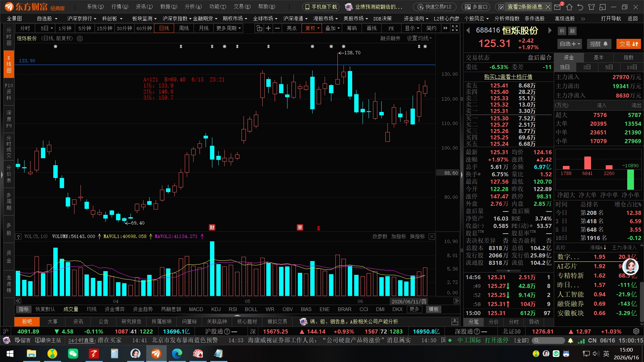Viewport: 644px width, 362px height.
Task: Click the home icon in the title bar
Action: (569, 7)
